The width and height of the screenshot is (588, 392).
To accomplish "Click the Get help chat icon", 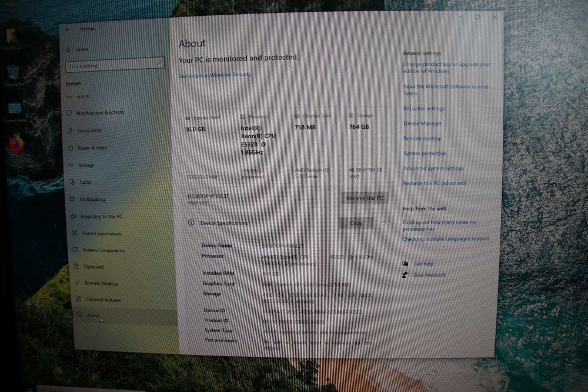I will click(x=405, y=263).
